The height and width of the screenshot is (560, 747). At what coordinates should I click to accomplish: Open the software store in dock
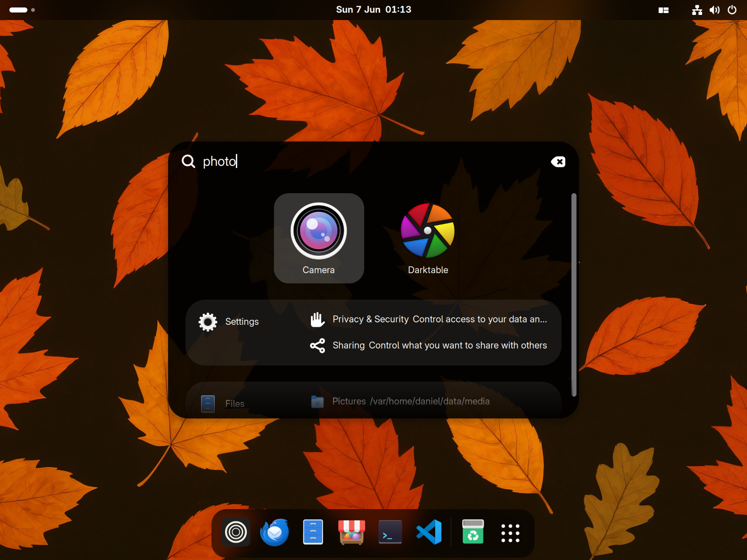(x=352, y=532)
